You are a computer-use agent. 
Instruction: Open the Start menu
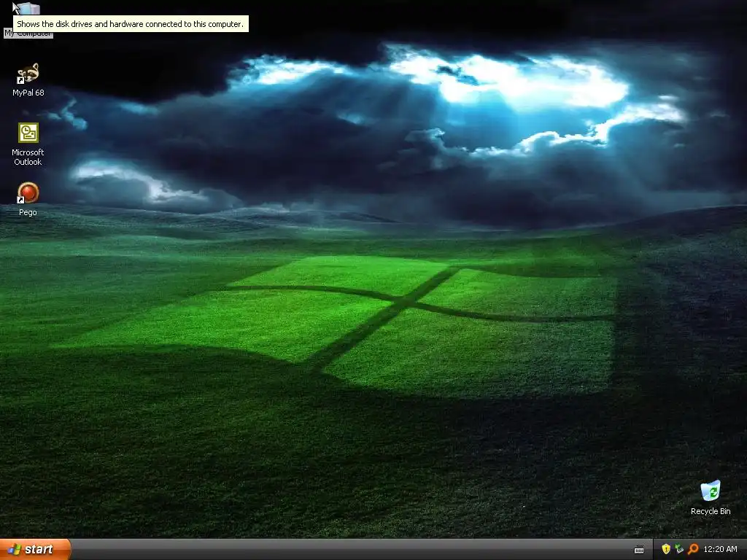coord(35,549)
